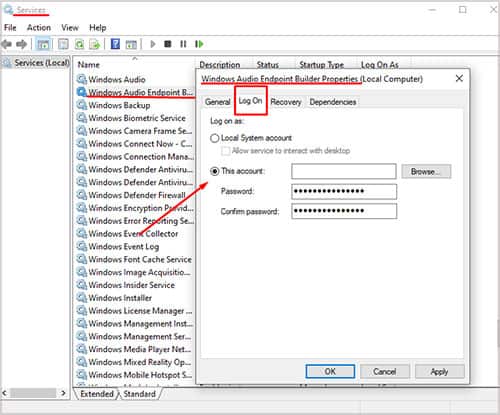Viewport: 500px width, 415px height.
Task: Click the gear icon beside Windows Biometric Service
Action: pos(81,118)
